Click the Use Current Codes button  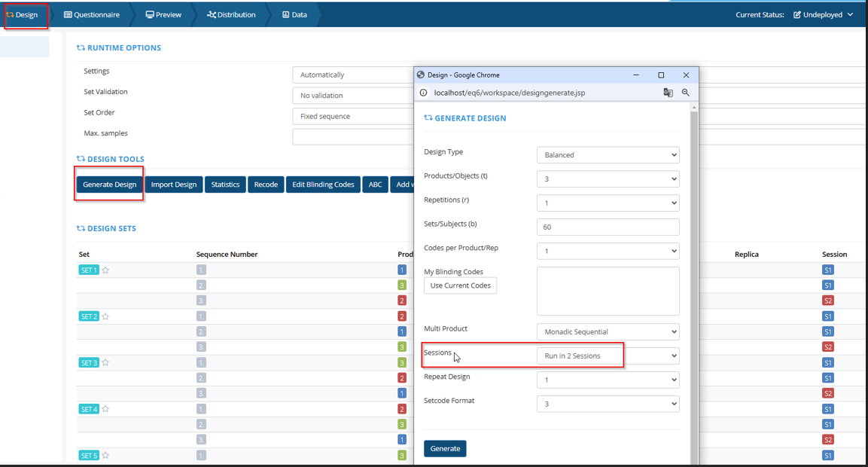coord(460,285)
